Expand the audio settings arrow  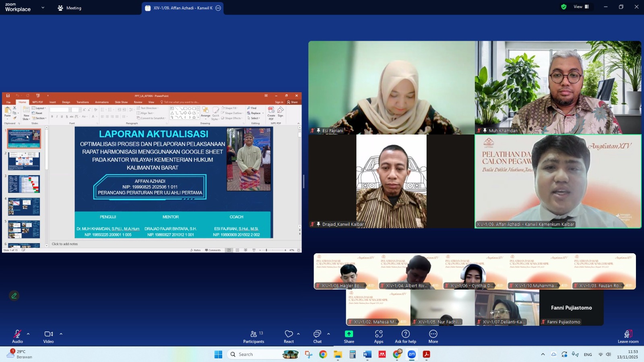coord(28,334)
